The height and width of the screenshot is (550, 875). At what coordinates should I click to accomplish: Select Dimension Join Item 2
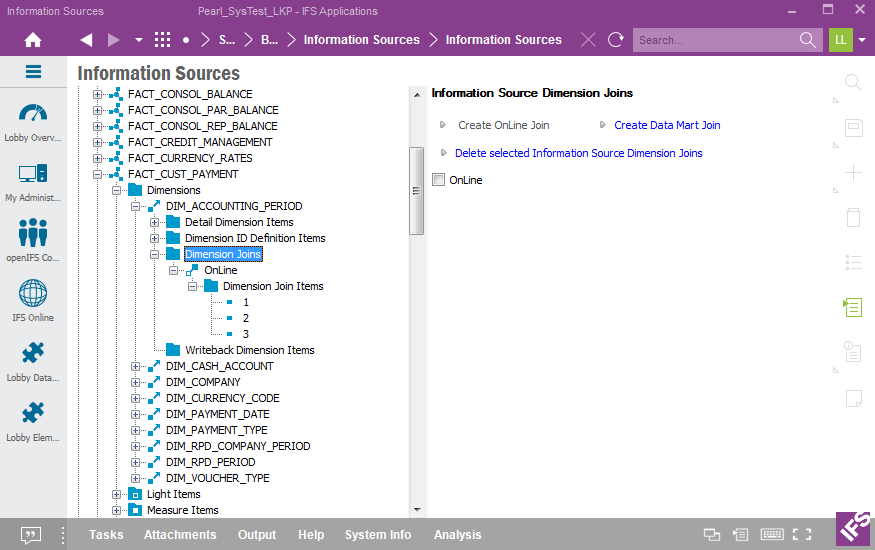coord(246,318)
